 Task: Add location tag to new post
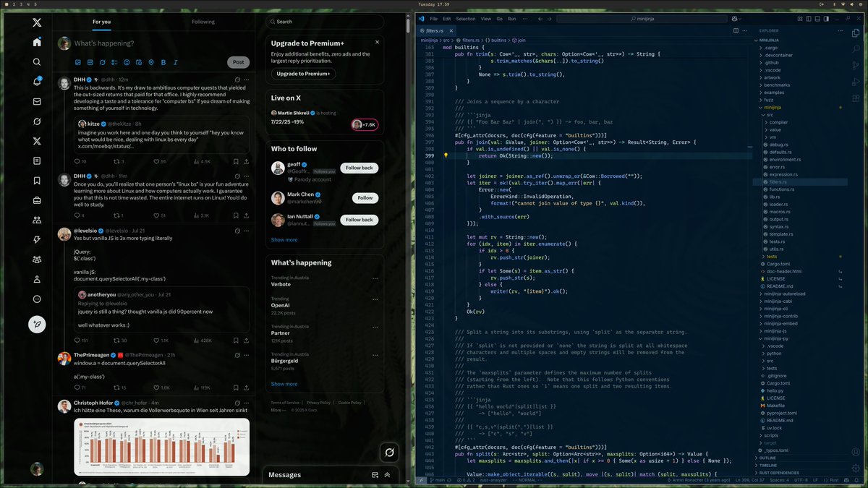coord(151,62)
